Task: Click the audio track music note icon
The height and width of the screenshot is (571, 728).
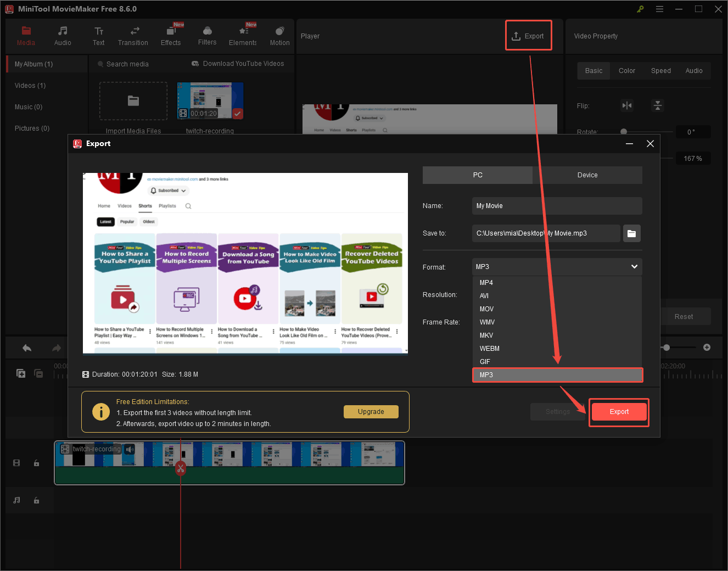Action: [x=16, y=500]
